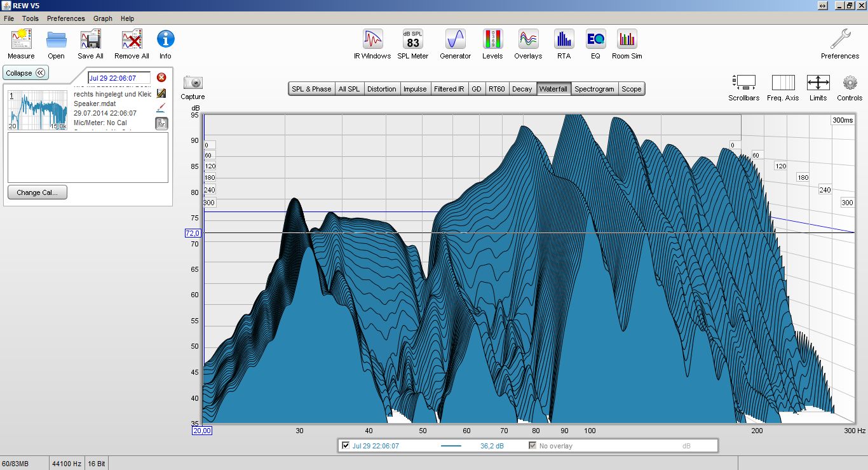Viewport: 868px width, 470px height.
Task: Start a new measurement with Measure
Action: pyautogui.click(x=21, y=39)
